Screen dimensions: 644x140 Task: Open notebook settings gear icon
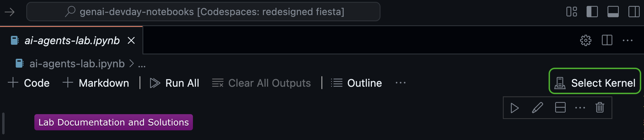586,41
